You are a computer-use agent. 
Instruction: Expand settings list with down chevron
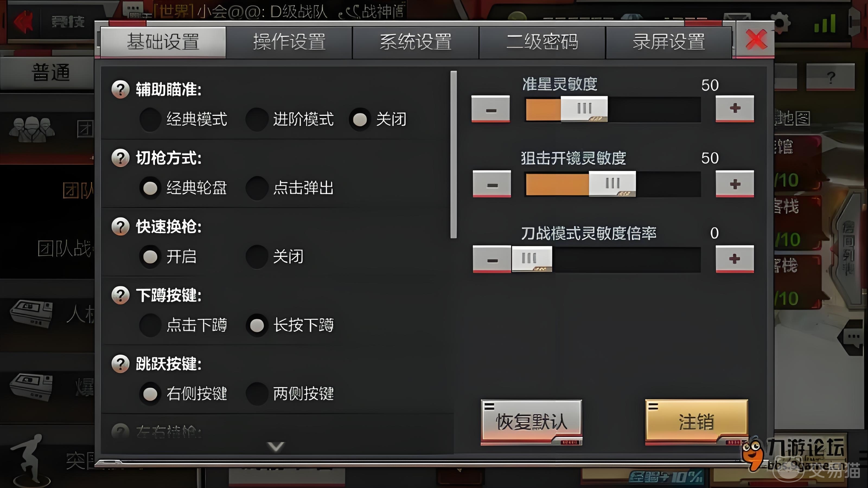[x=276, y=447]
